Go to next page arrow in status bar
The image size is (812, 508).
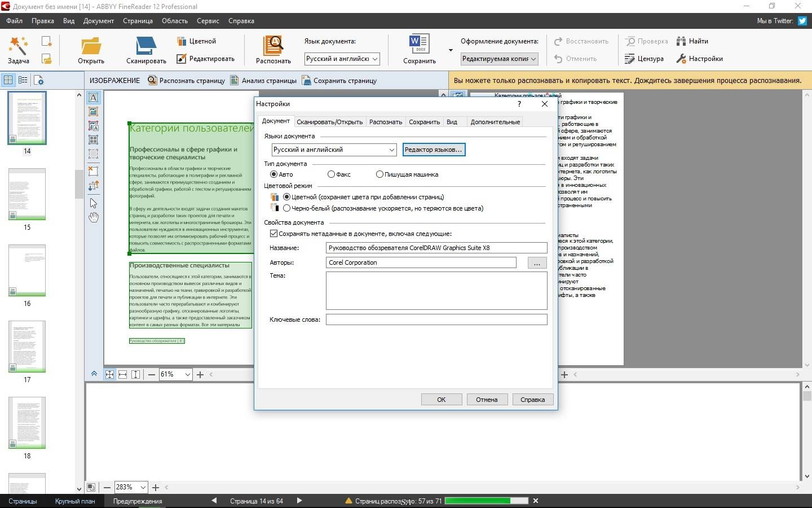299,500
